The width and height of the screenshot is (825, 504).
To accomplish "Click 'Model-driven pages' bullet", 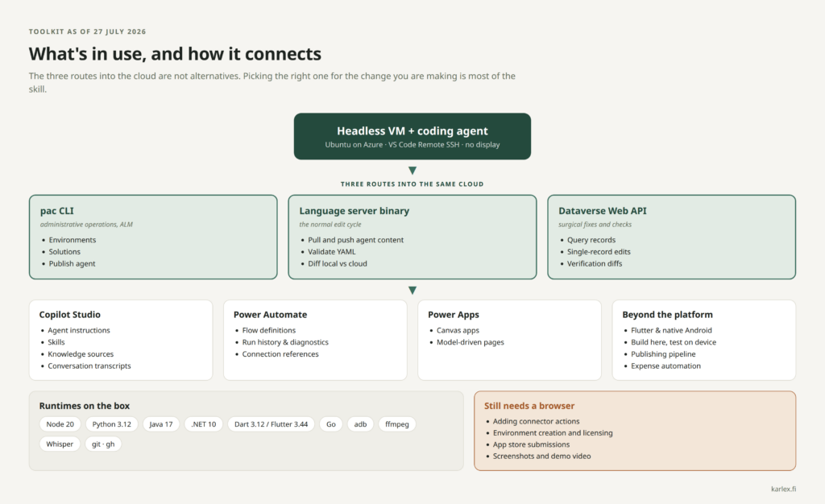I will coord(471,342).
